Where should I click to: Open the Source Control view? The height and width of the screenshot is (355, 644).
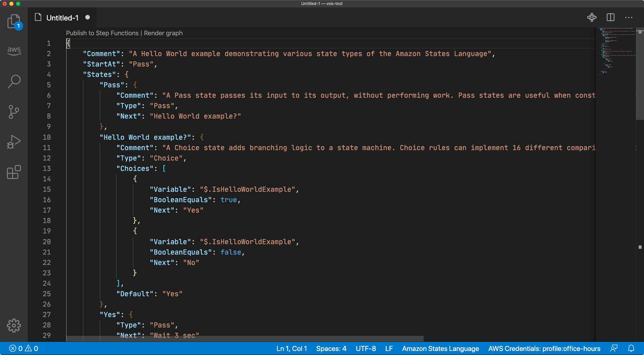[14, 112]
